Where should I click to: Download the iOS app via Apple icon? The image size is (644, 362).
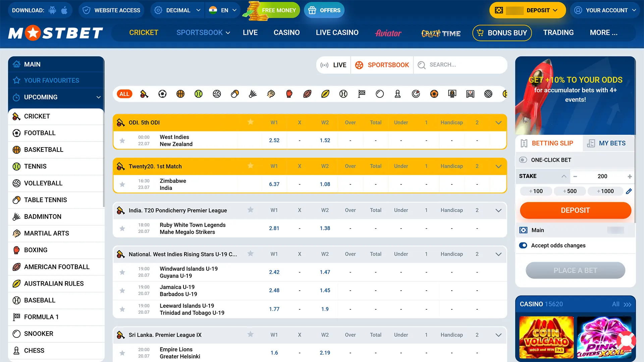pyautogui.click(x=64, y=10)
